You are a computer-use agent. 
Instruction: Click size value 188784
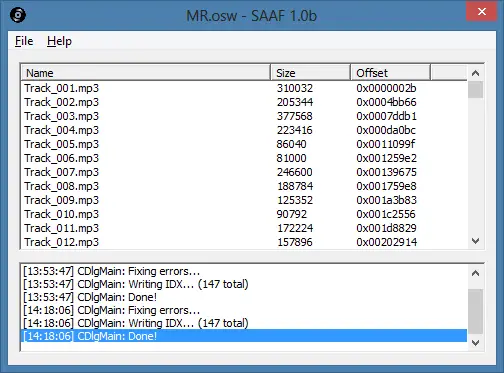[x=295, y=186]
